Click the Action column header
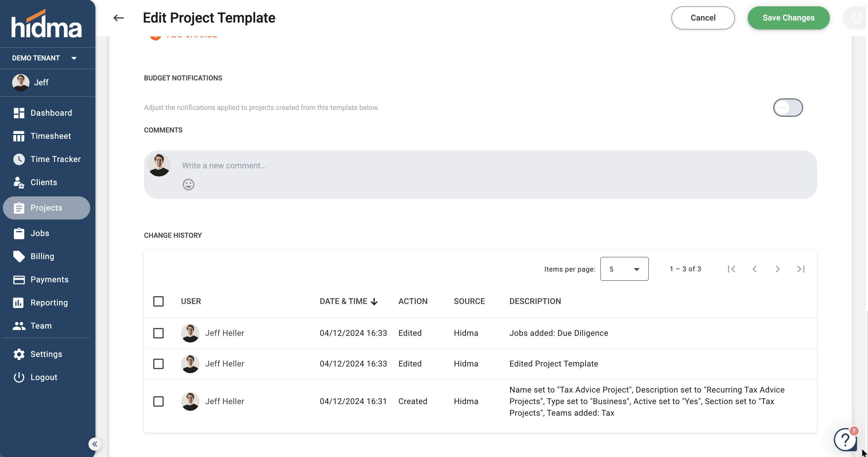Viewport: 868px width, 457px height. tap(413, 301)
